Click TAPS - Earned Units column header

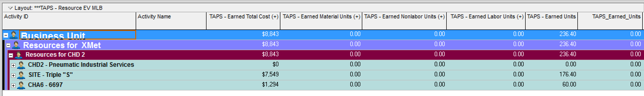pos(552,21)
